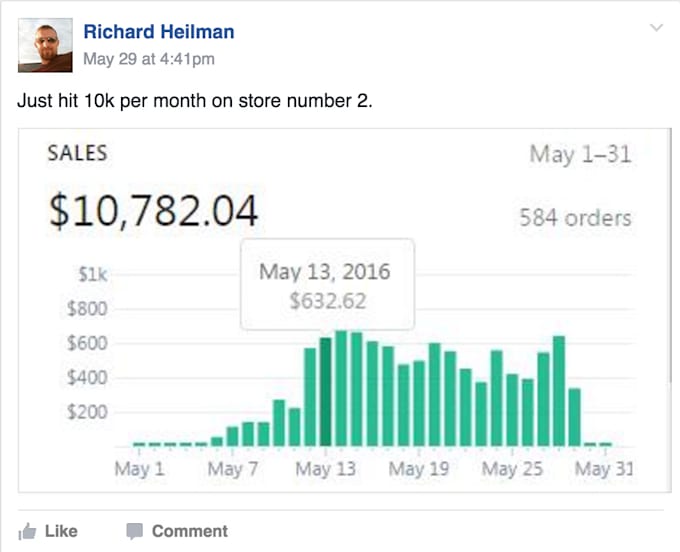Click the Like button text

click(x=61, y=531)
